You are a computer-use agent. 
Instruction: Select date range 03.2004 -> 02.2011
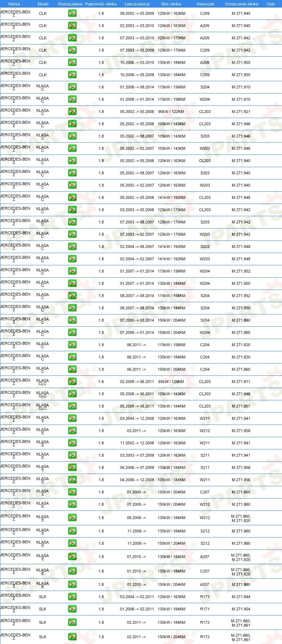[137, 597]
